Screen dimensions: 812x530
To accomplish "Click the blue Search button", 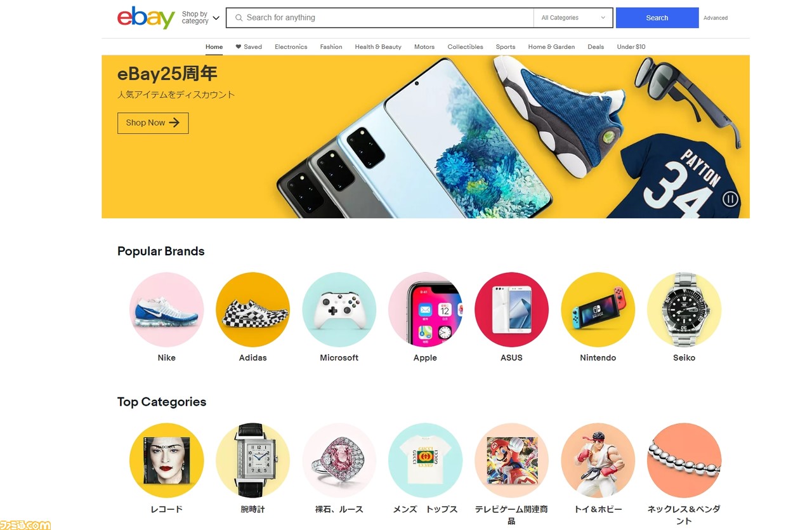I will click(x=657, y=18).
